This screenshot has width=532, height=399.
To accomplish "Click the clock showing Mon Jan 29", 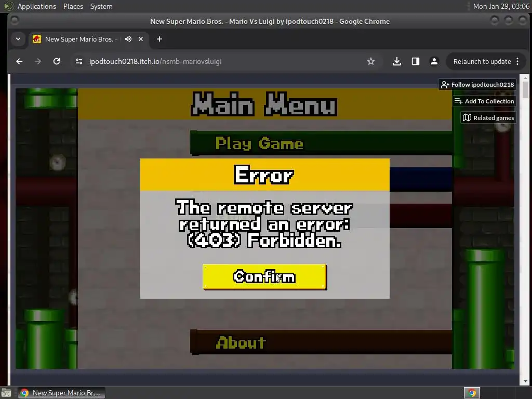I will (x=501, y=6).
